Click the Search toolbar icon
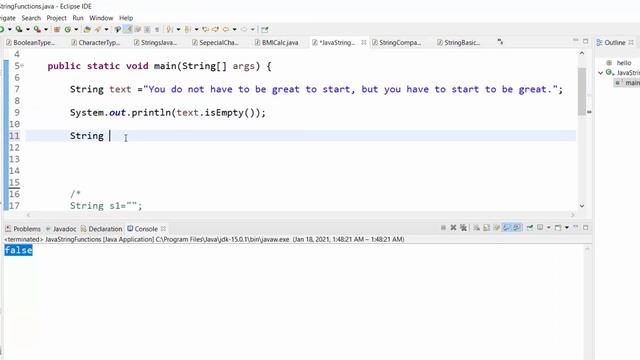640x360 pixels. [118, 29]
